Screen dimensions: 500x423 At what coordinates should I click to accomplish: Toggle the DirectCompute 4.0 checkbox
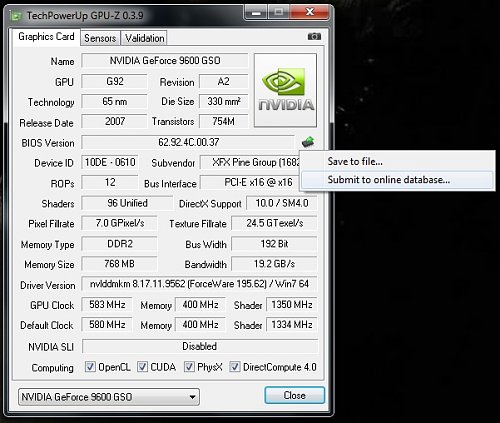point(235,367)
